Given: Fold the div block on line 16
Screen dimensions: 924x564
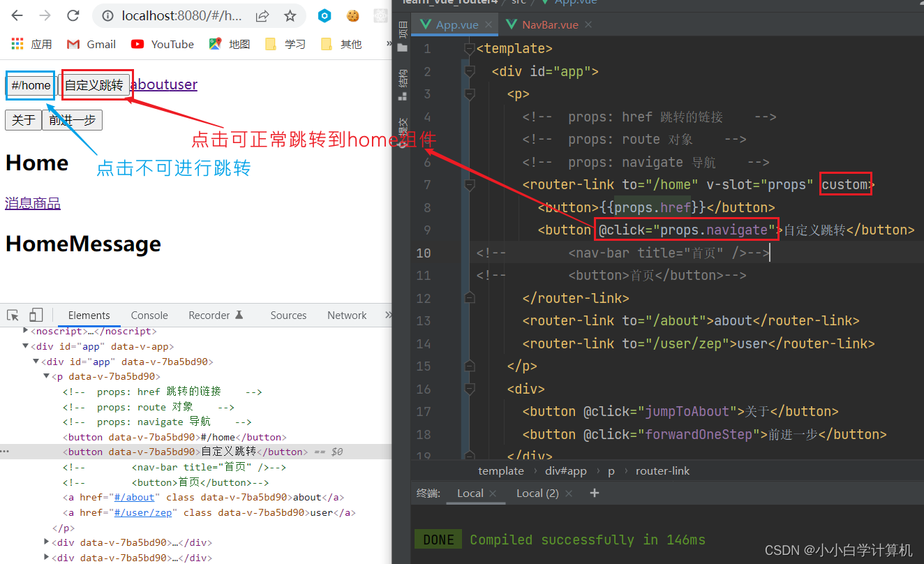Looking at the screenshot, I should 470,389.
